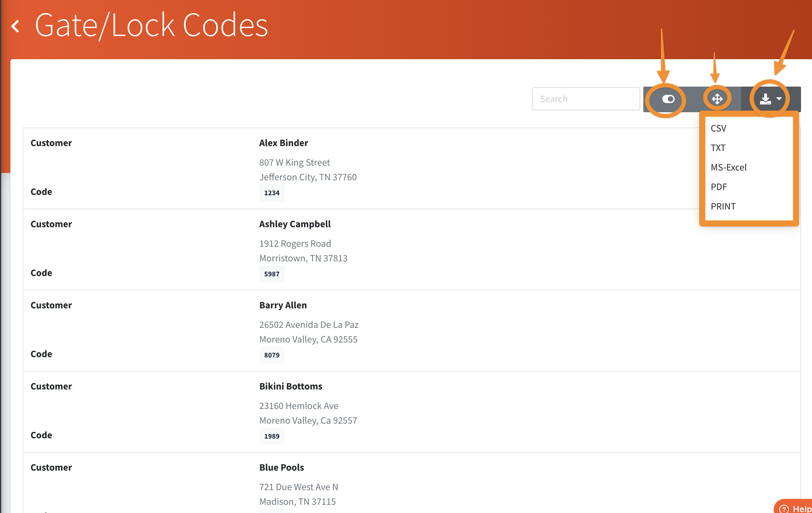812x513 pixels.
Task: Click code badge 5987
Action: click(271, 274)
